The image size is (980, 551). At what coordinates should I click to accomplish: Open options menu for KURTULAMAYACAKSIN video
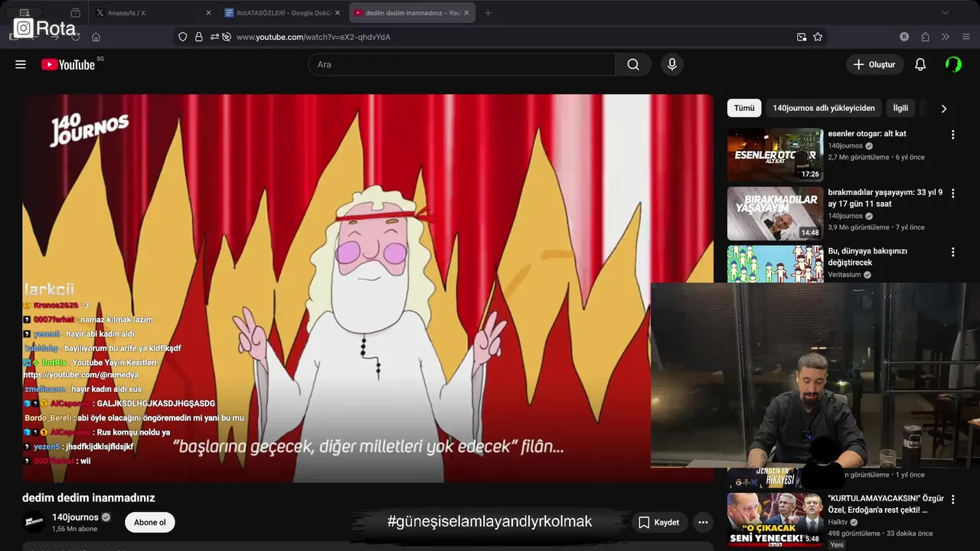click(953, 500)
